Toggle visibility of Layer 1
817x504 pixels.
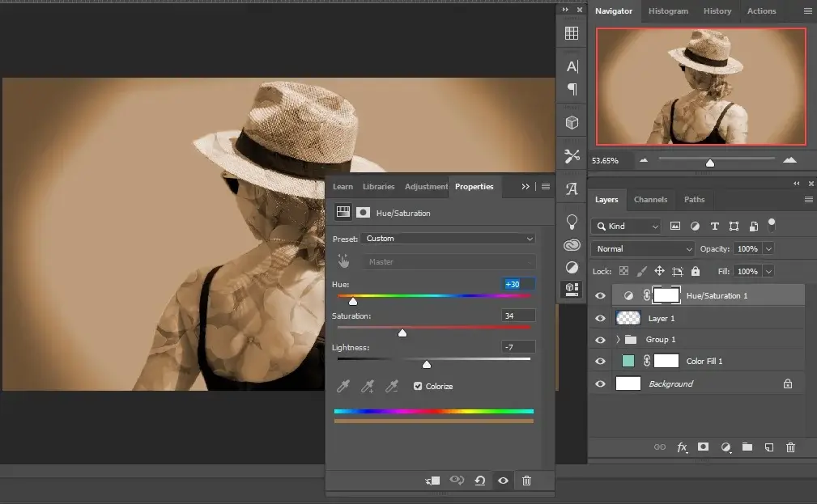pyautogui.click(x=600, y=318)
